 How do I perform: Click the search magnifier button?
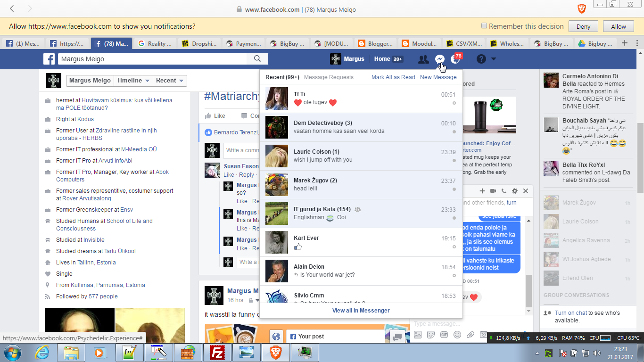click(257, 59)
